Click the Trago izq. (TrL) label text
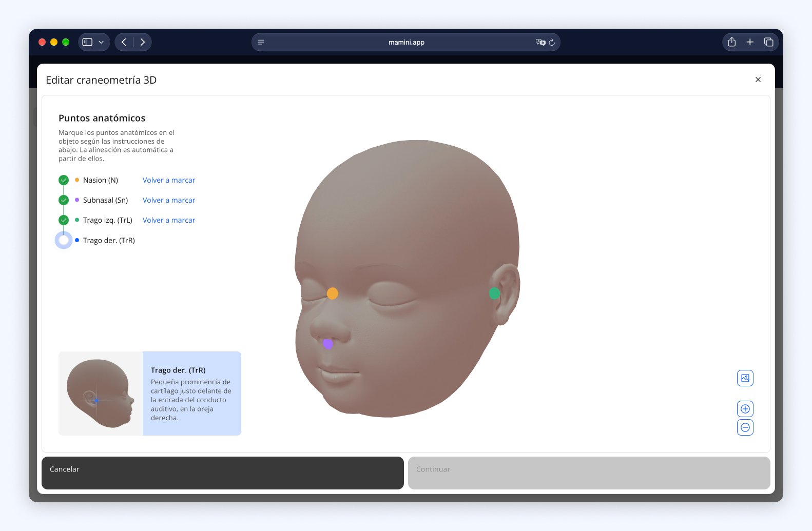 tap(108, 220)
